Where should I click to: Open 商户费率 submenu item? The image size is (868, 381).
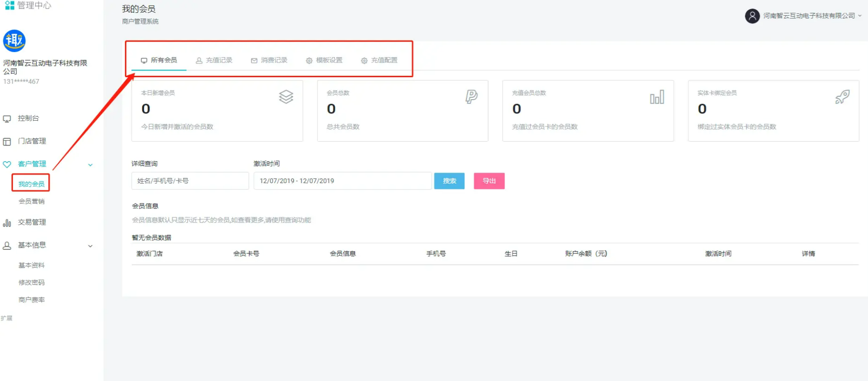tap(31, 300)
